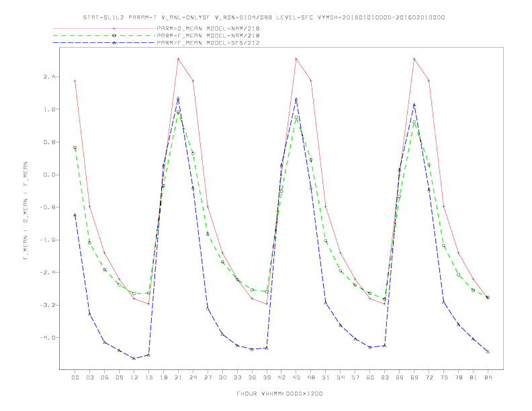Click x-axis tick label 57
532x411 pixels.
pos(355,377)
